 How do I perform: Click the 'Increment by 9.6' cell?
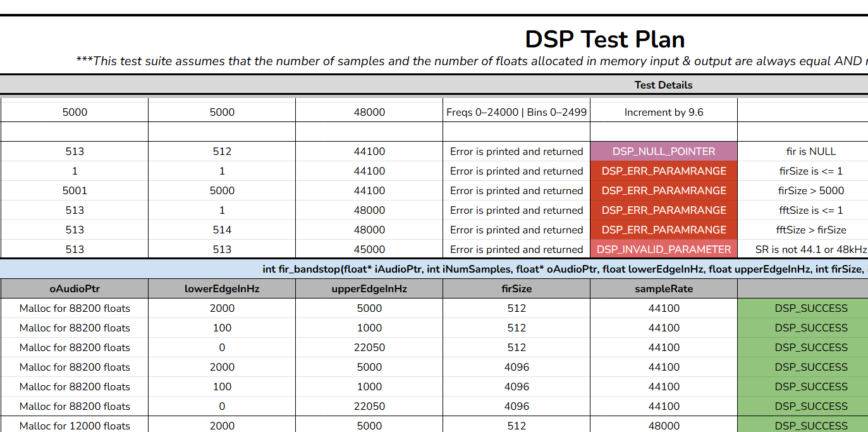(663, 112)
